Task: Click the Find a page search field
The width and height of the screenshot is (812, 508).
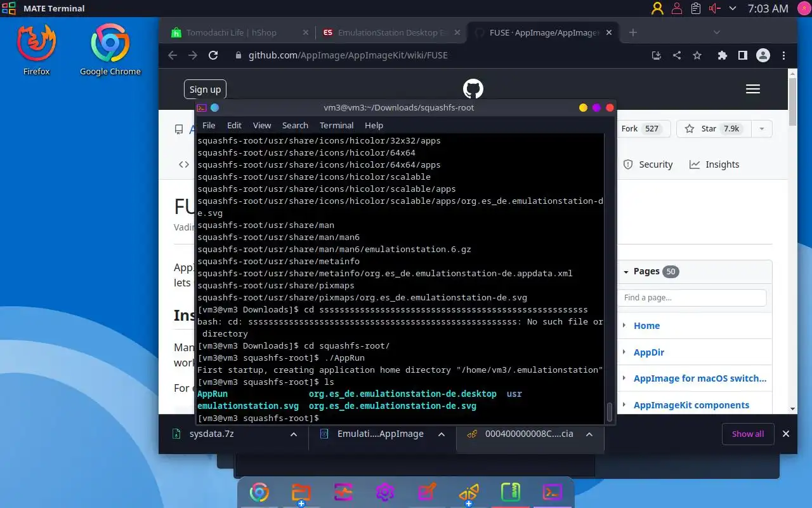Action: click(691, 297)
